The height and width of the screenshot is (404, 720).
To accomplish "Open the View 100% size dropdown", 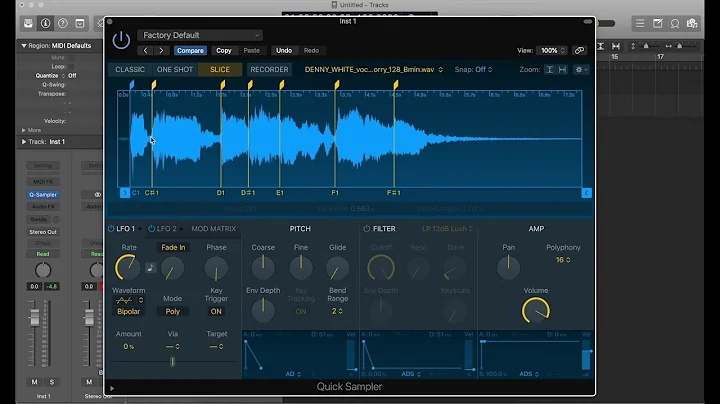I will coord(551,50).
